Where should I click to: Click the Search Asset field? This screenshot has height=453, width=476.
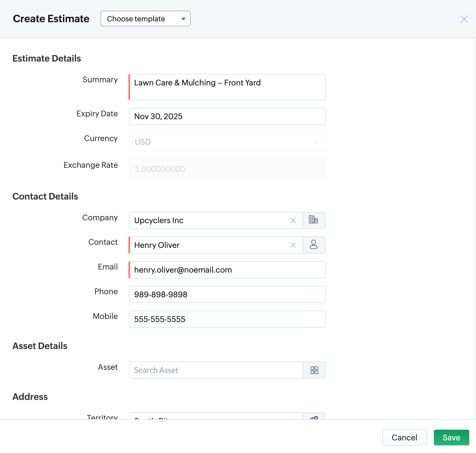coord(216,370)
